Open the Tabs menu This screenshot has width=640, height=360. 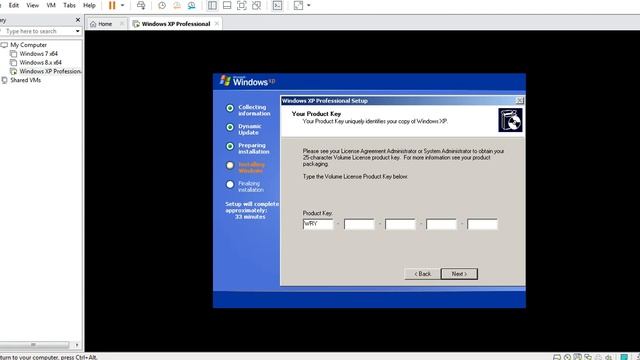(69, 5)
